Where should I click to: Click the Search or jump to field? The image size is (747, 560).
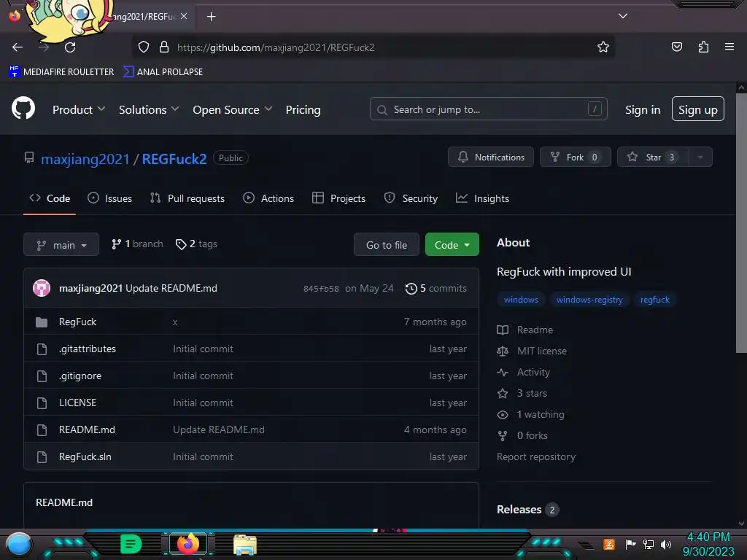tap(488, 109)
